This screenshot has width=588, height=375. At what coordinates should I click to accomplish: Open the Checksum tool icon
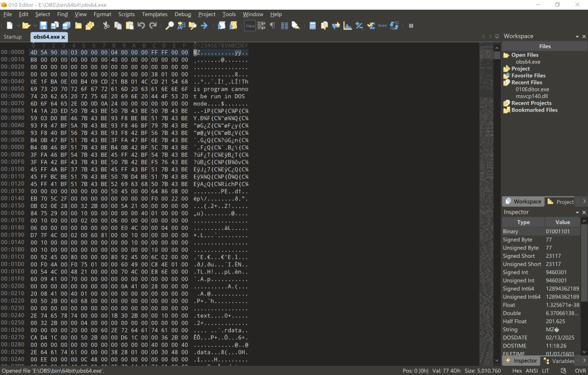(x=371, y=25)
